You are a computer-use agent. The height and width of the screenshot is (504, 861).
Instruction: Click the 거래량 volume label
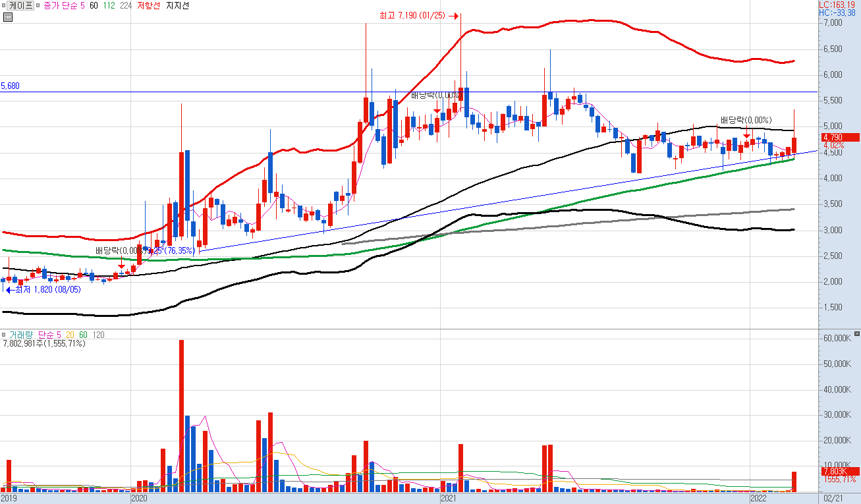coord(20,335)
